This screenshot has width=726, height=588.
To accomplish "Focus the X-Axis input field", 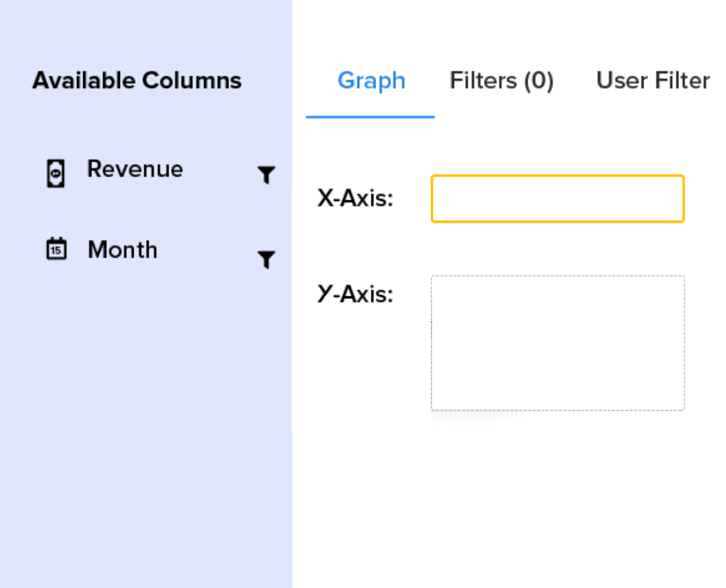I will click(557, 199).
